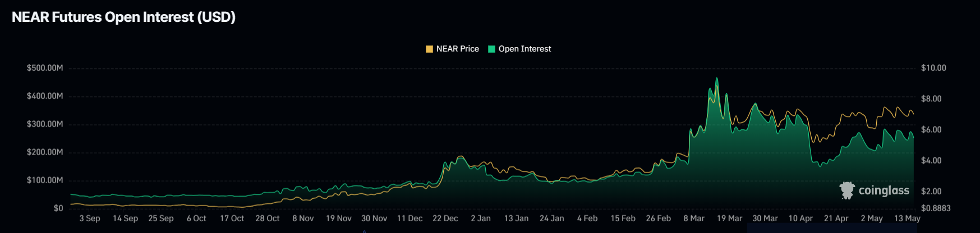Click the 30 Nov date label
The height and width of the screenshot is (233, 980).
[x=374, y=218]
